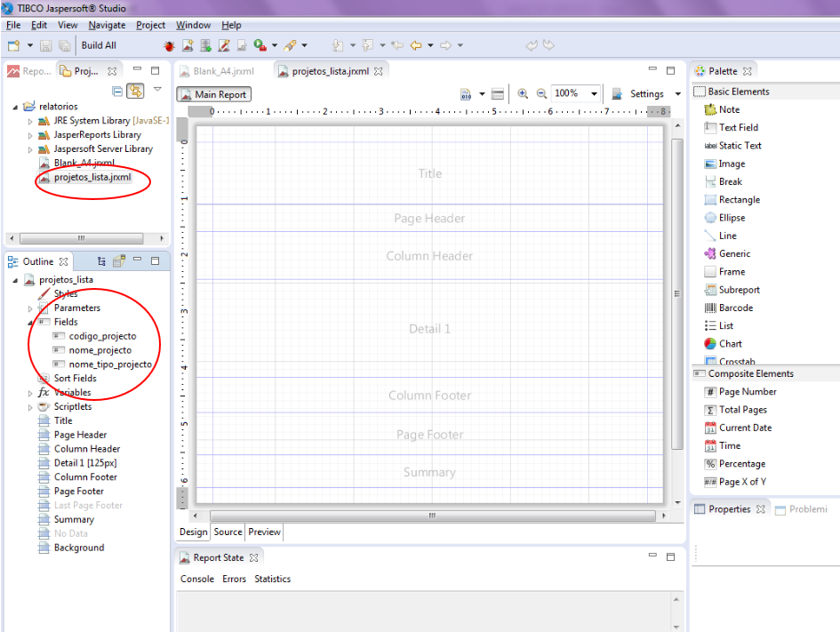Select the Barcode element
Image resolution: width=840 pixels, height=632 pixels.
[x=729, y=308]
